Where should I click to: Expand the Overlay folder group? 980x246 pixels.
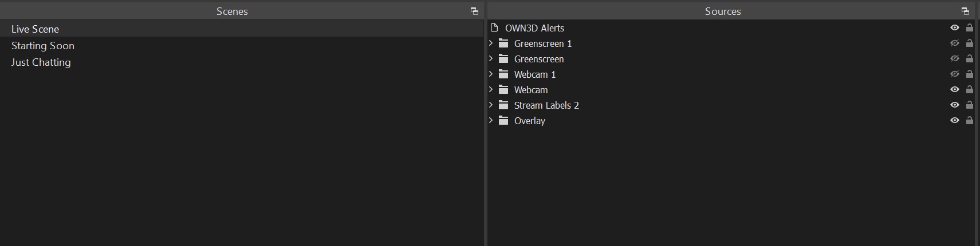(491, 121)
